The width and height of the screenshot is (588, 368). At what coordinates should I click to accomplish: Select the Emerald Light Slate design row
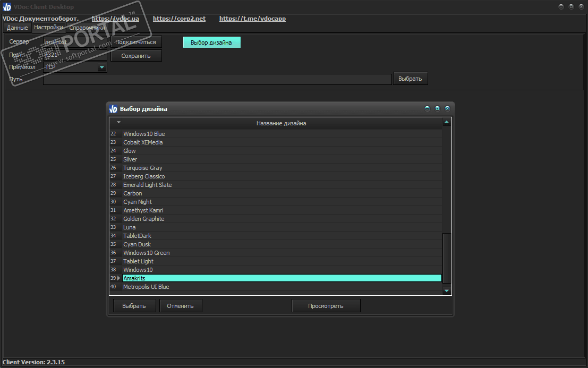point(276,185)
